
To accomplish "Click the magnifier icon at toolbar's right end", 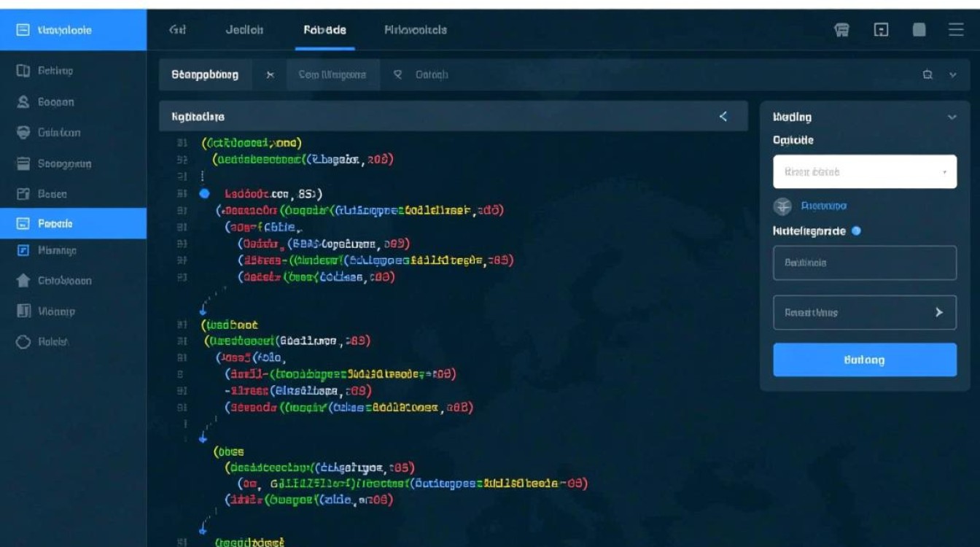I will coord(927,74).
